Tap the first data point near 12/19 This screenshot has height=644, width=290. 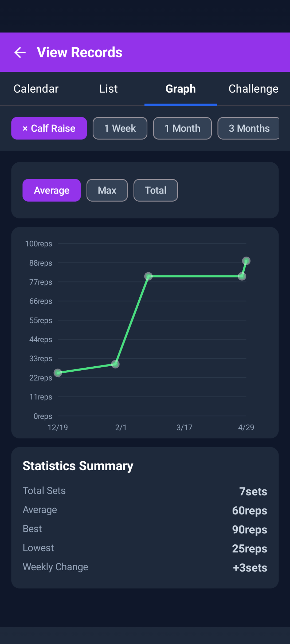click(x=58, y=373)
